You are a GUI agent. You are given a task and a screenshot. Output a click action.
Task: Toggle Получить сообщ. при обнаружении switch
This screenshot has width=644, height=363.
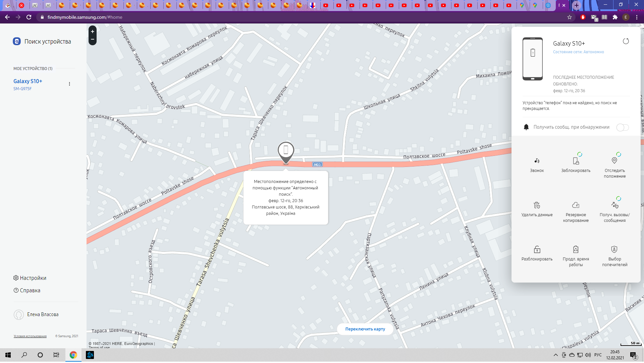click(x=623, y=127)
